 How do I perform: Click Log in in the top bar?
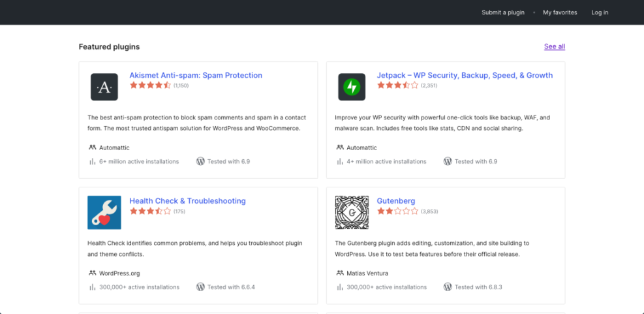600,12
